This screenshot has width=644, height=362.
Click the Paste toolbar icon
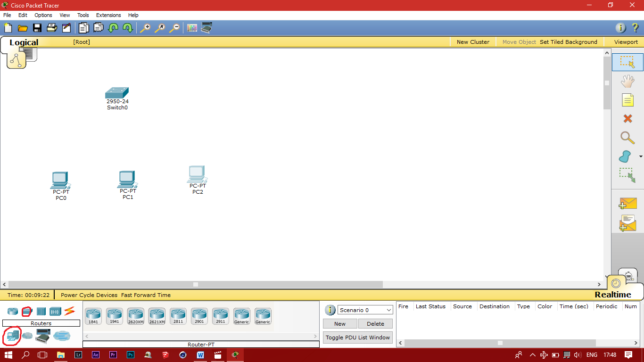tap(98, 28)
